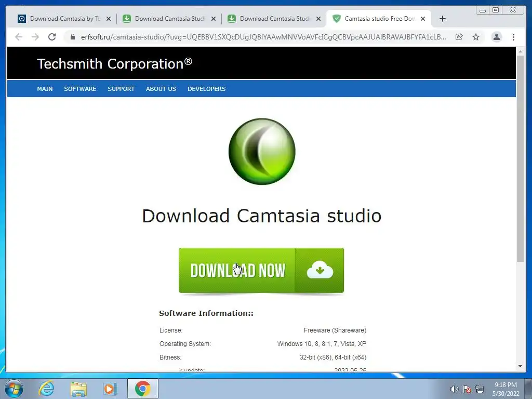This screenshot has height=399, width=532.
Task: Click the shield favicon on active tab
Action: (337, 19)
